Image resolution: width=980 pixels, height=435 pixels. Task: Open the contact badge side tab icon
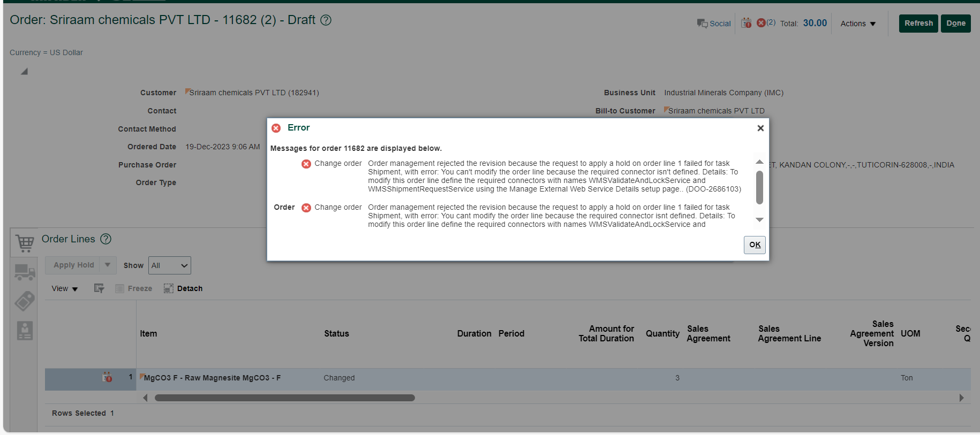[x=25, y=331]
